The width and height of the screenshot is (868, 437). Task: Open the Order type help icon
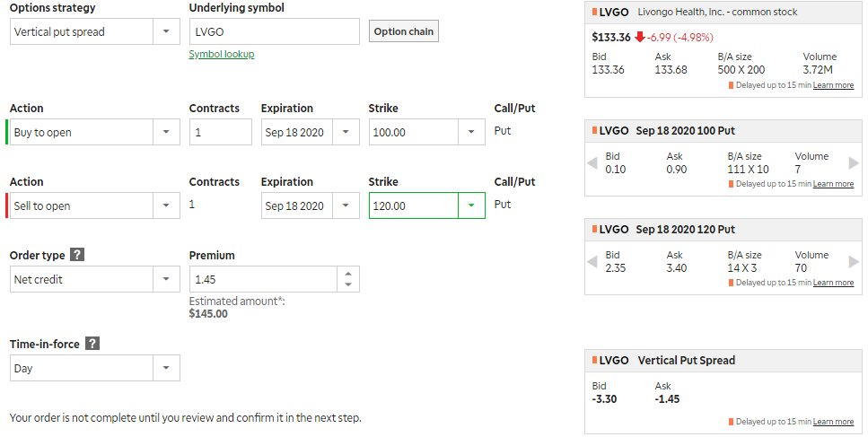pyautogui.click(x=77, y=255)
